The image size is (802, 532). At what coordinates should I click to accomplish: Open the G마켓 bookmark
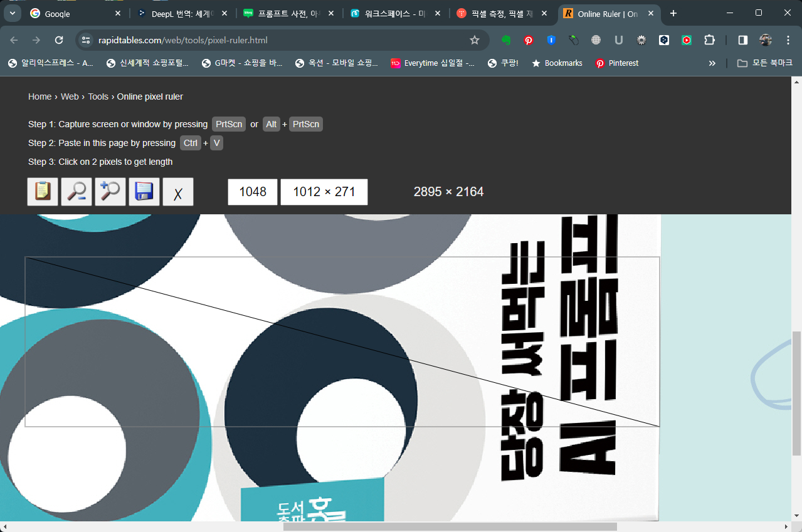pos(242,63)
